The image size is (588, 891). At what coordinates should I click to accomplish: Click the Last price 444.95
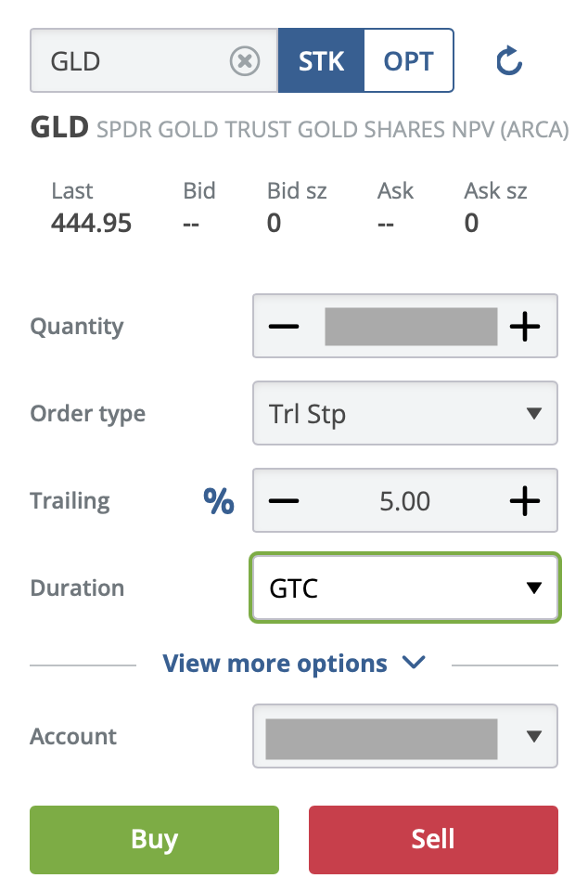[x=91, y=224]
